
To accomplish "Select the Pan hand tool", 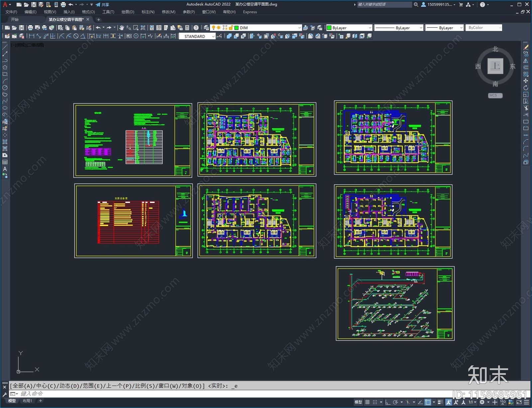I will pos(121,28).
